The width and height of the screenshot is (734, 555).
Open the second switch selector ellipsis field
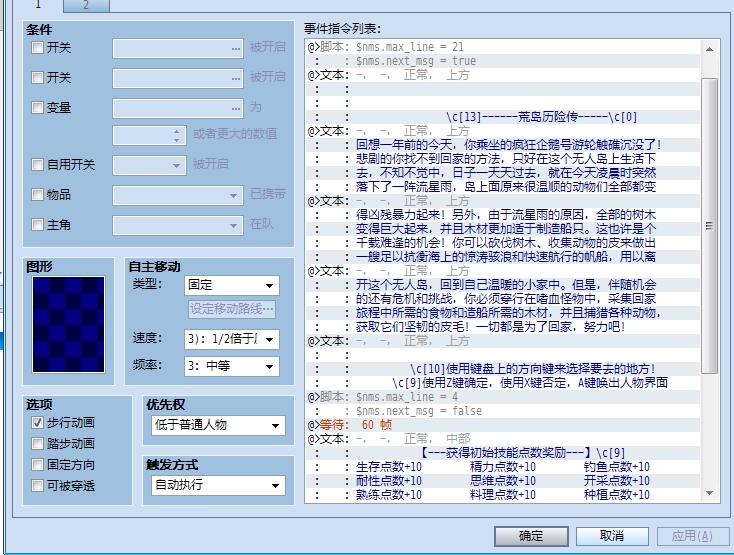(x=178, y=78)
